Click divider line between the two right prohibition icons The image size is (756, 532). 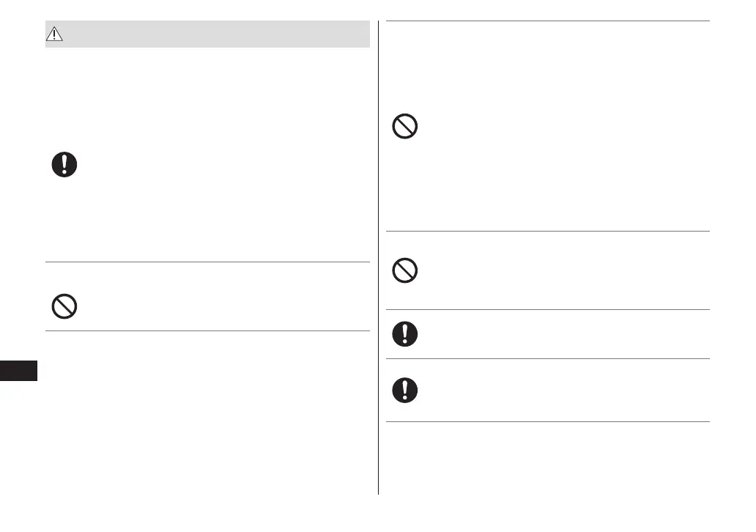coord(548,232)
